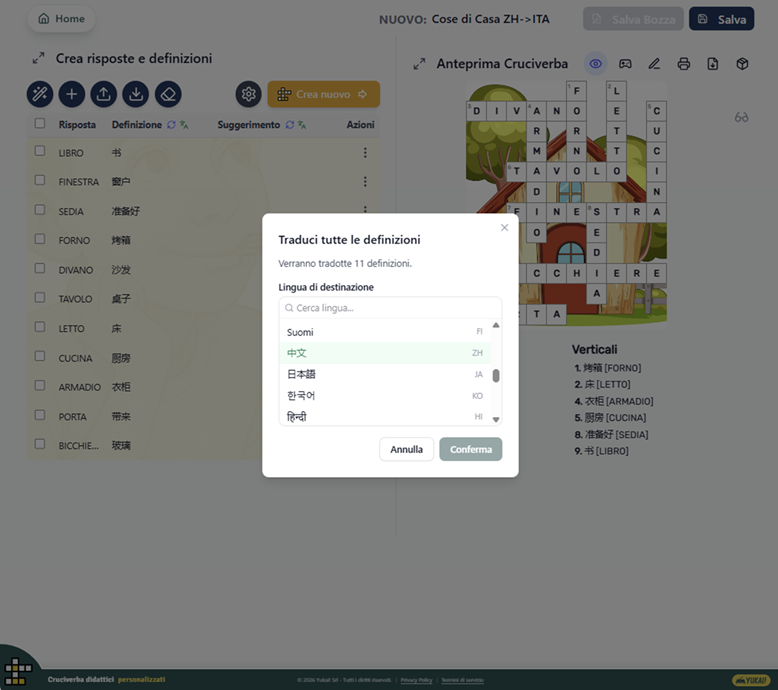
Task: Open settings gear icon
Action: click(249, 94)
